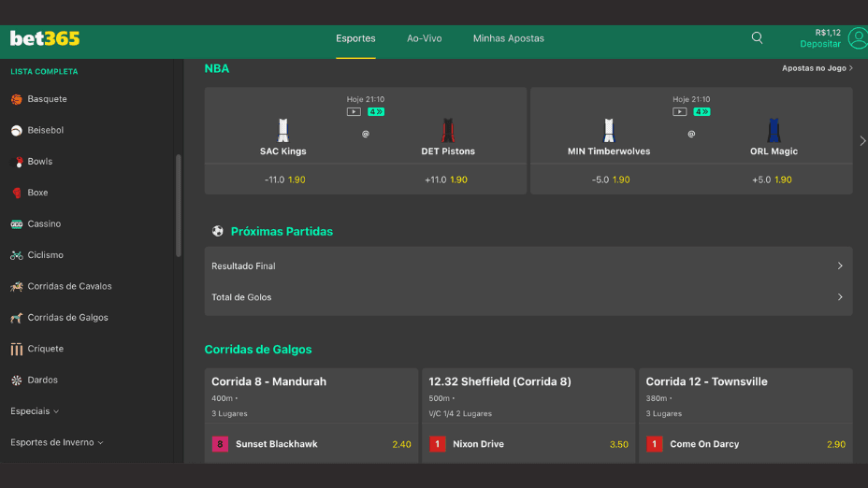
Task: Select Dardos in sports list
Action: click(x=43, y=380)
